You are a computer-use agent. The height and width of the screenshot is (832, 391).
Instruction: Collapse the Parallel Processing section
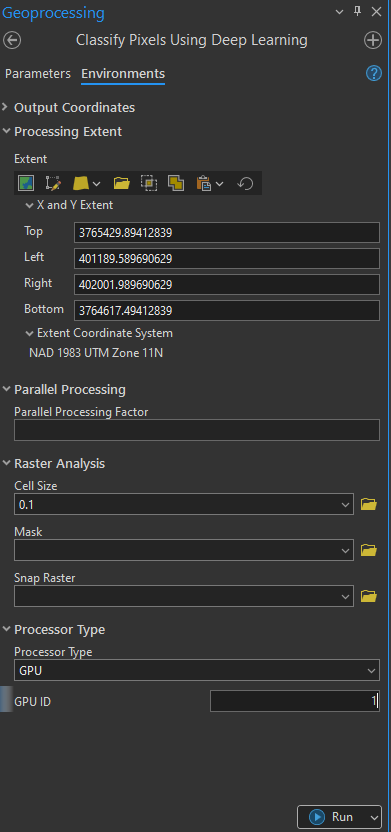coord(6,389)
